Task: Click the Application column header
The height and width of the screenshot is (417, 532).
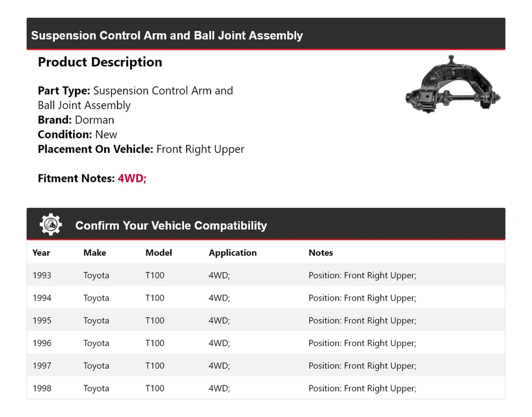Action: [x=233, y=253]
